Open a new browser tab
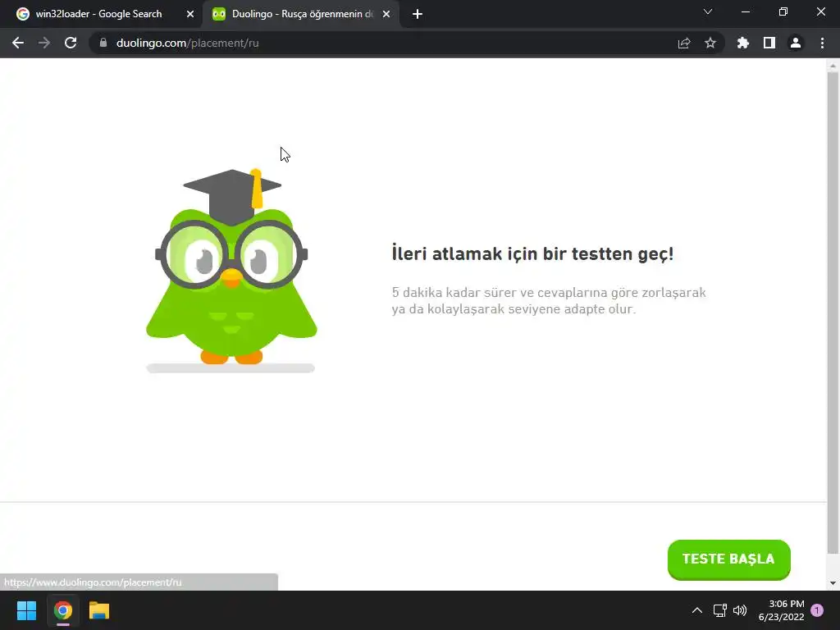Image resolution: width=840 pixels, height=630 pixels. 418,15
